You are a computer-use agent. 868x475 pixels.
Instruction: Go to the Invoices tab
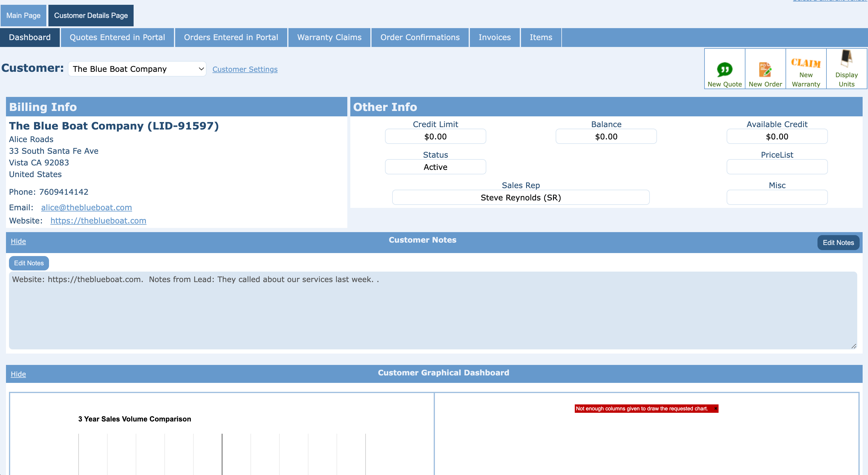point(494,37)
